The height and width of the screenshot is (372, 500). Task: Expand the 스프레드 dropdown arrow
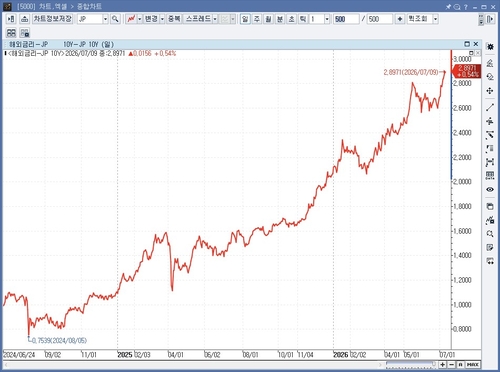[215, 19]
